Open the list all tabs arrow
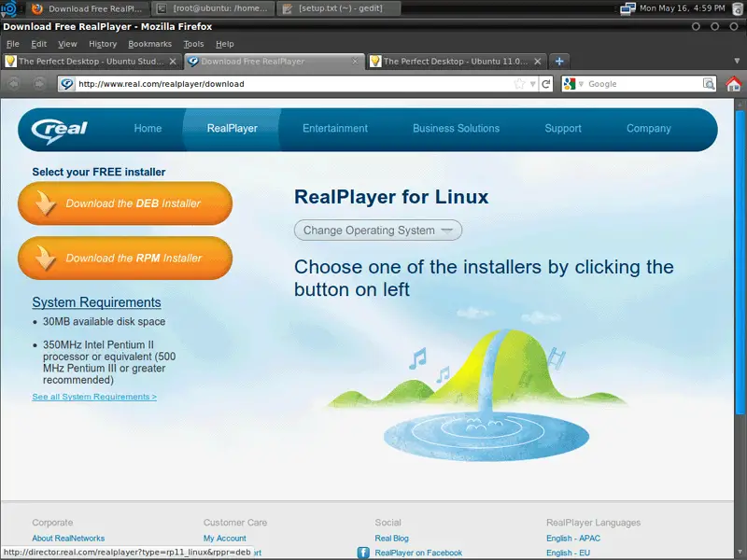 [737, 62]
